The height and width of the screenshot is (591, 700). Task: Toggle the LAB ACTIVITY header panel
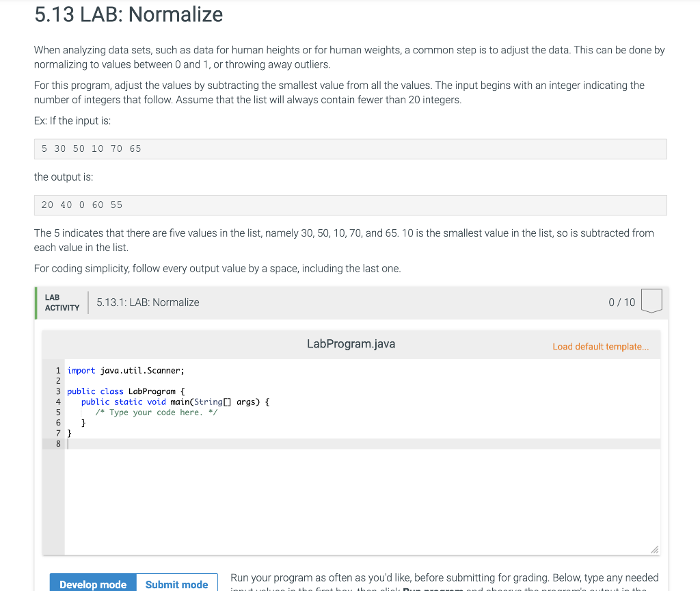click(x=61, y=302)
